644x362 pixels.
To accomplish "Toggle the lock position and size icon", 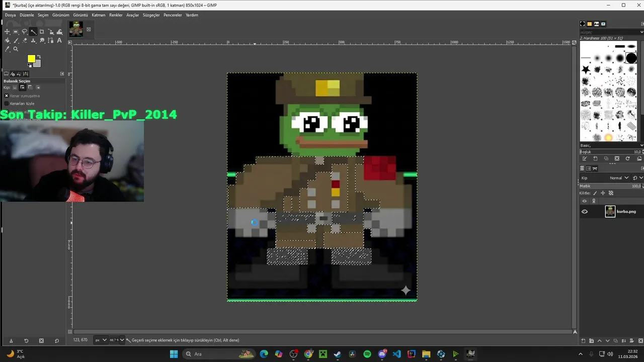I will [603, 193].
